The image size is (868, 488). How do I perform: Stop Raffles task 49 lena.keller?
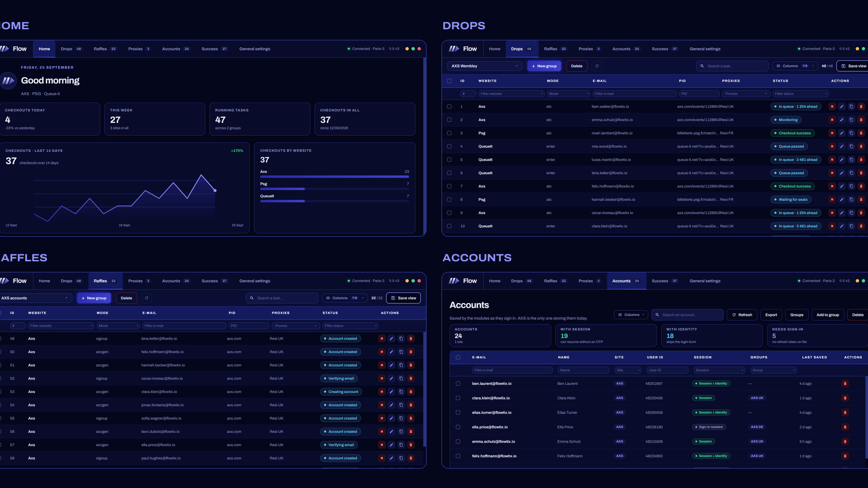[x=382, y=339]
